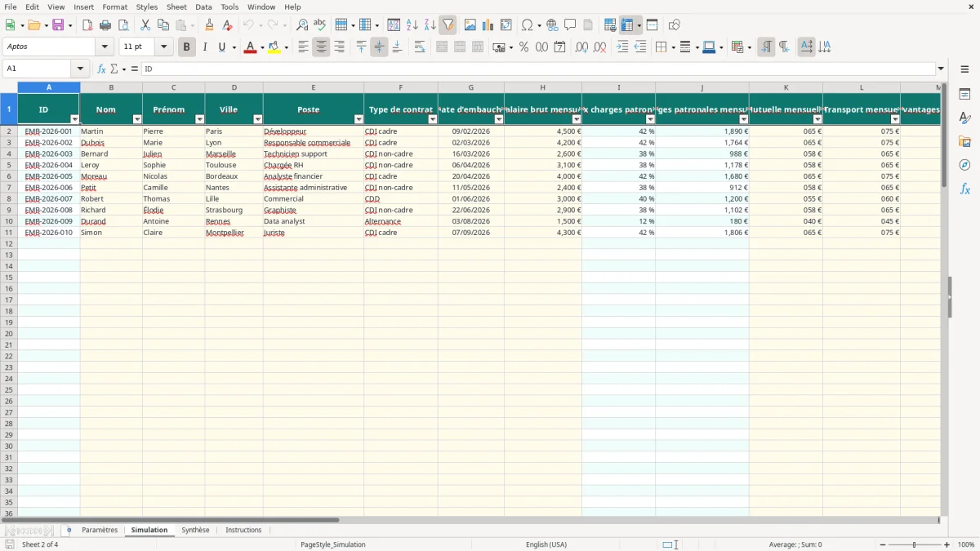Open the Format menu
Viewport: 980px width, 551px height.
[x=115, y=7]
